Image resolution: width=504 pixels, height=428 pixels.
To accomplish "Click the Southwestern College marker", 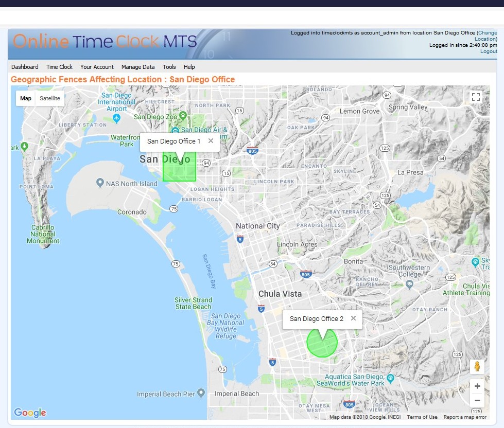I will [x=409, y=284].
